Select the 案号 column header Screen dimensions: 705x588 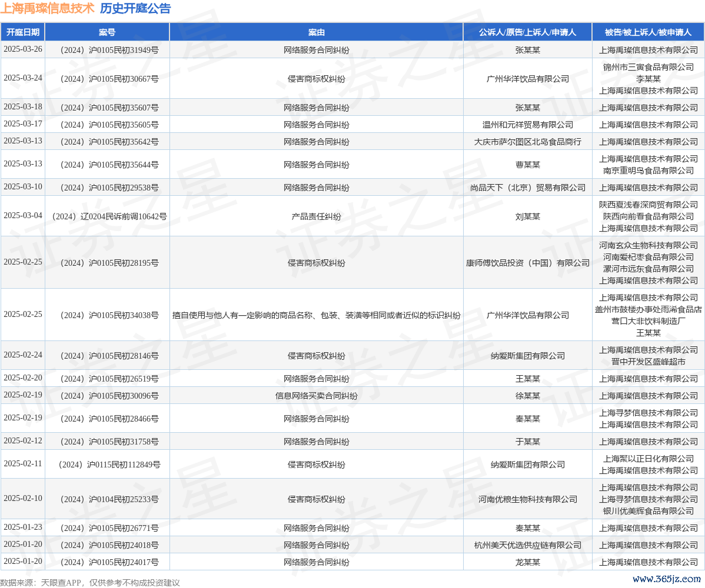(x=107, y=32)
